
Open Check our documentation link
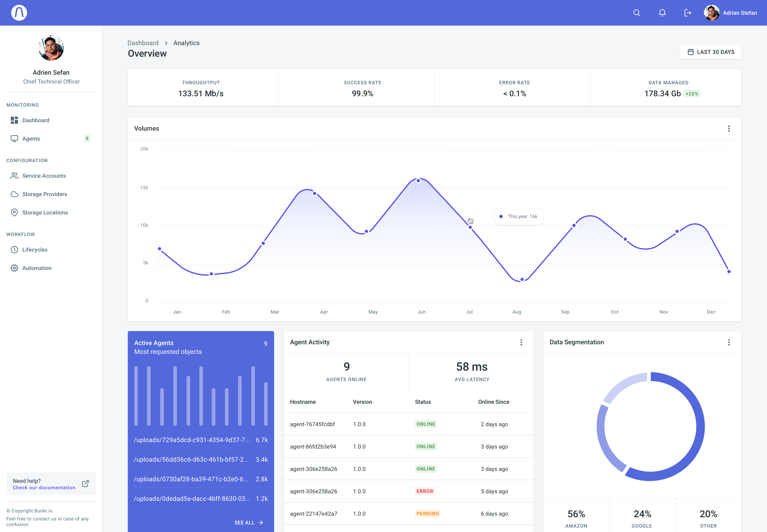point(44,487)
